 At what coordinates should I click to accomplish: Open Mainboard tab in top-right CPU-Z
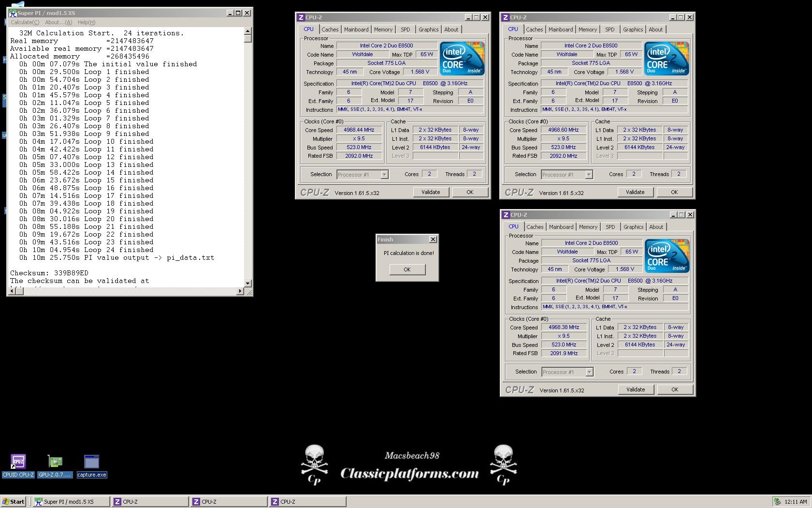561,30
